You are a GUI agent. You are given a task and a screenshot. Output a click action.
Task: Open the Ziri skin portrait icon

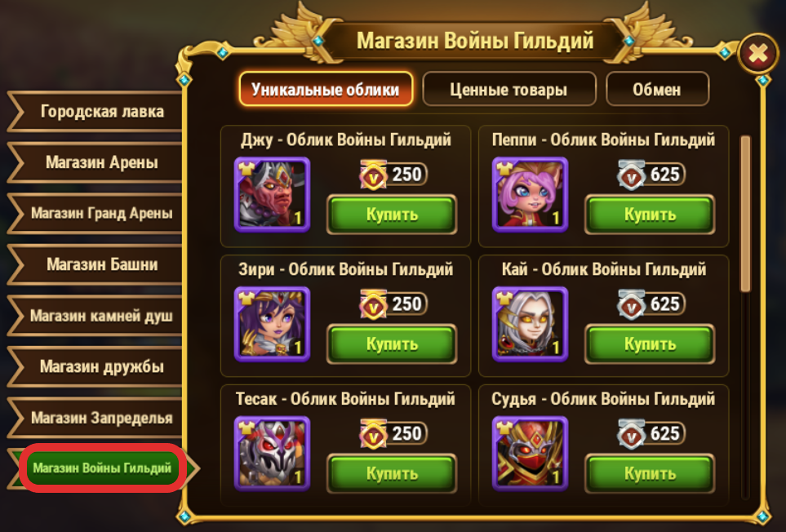click(x=272, y=324)
